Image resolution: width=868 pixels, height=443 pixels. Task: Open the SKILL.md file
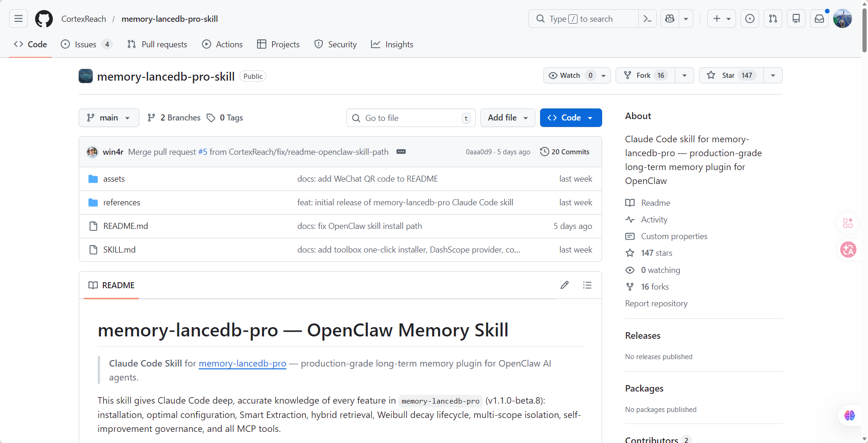click(x=120, y=250)
